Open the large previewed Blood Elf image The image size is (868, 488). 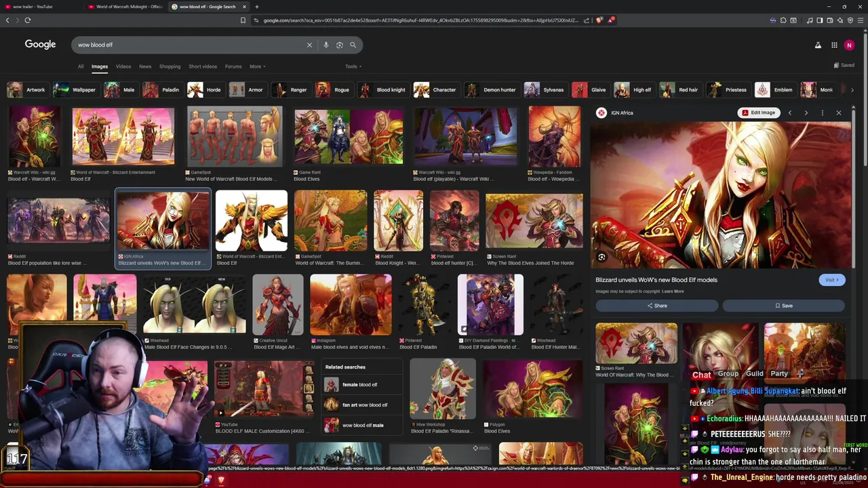point(720,196)
